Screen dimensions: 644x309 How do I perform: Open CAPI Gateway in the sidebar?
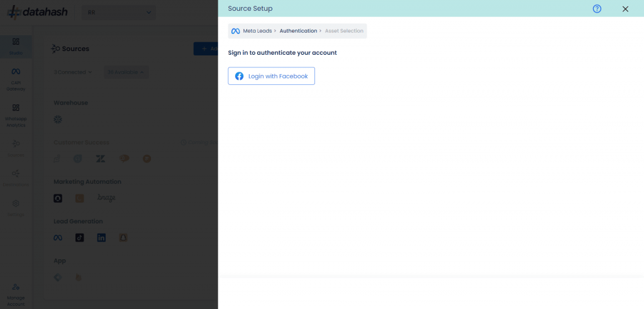[16, 79]
